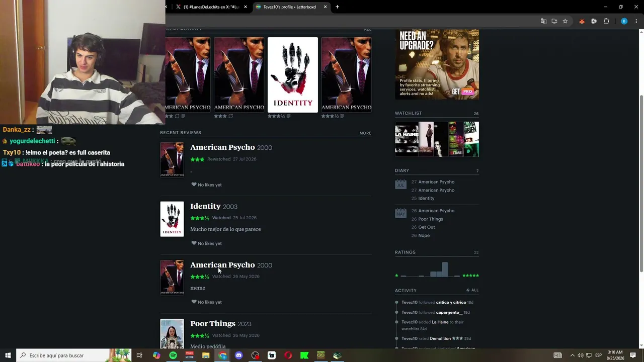Click the five-star end of the ratings histogram
644x362 pixels.
(471, 276)
